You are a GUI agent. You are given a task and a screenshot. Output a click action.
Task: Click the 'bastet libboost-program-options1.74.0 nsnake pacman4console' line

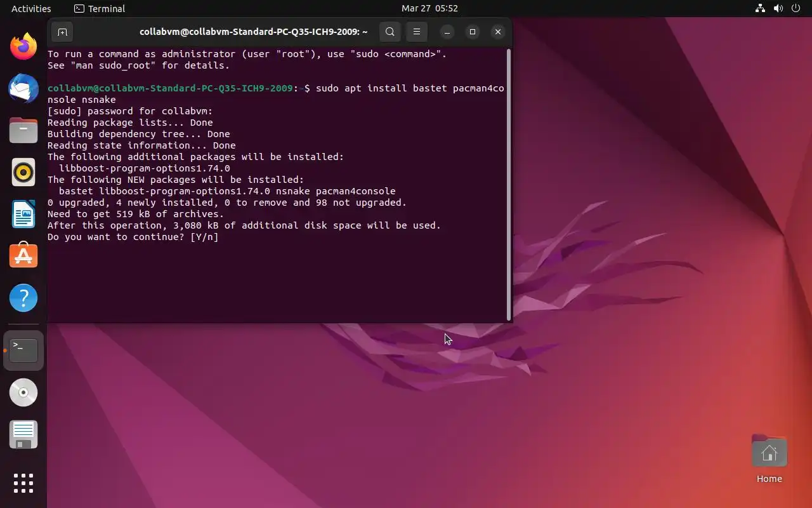(x=227, y=191)
